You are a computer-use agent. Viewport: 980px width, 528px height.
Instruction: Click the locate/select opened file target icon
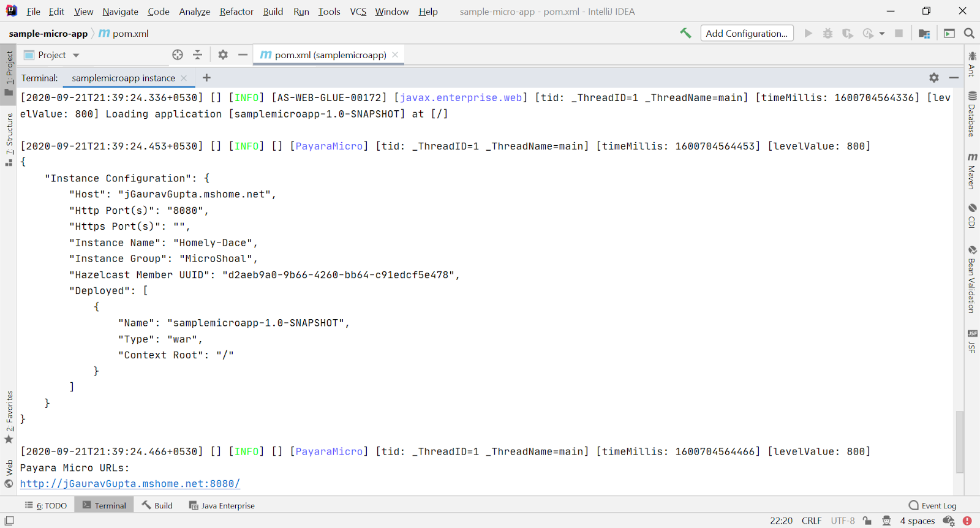click(178, 55)
